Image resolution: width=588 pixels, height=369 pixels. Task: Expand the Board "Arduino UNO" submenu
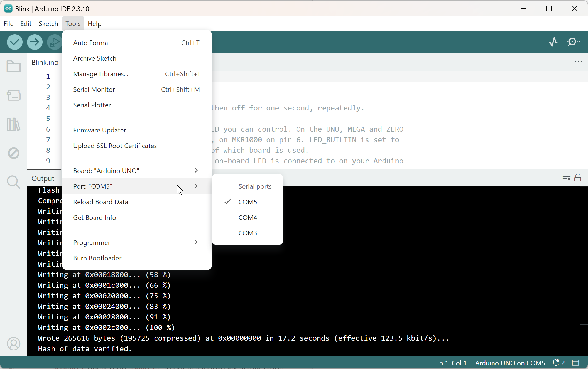coord(137,171)
